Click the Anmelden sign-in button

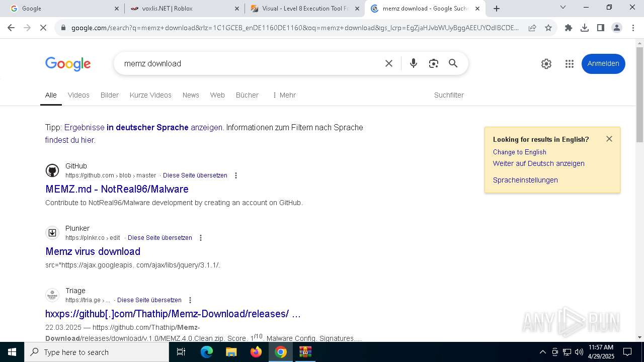click(603, 64)
